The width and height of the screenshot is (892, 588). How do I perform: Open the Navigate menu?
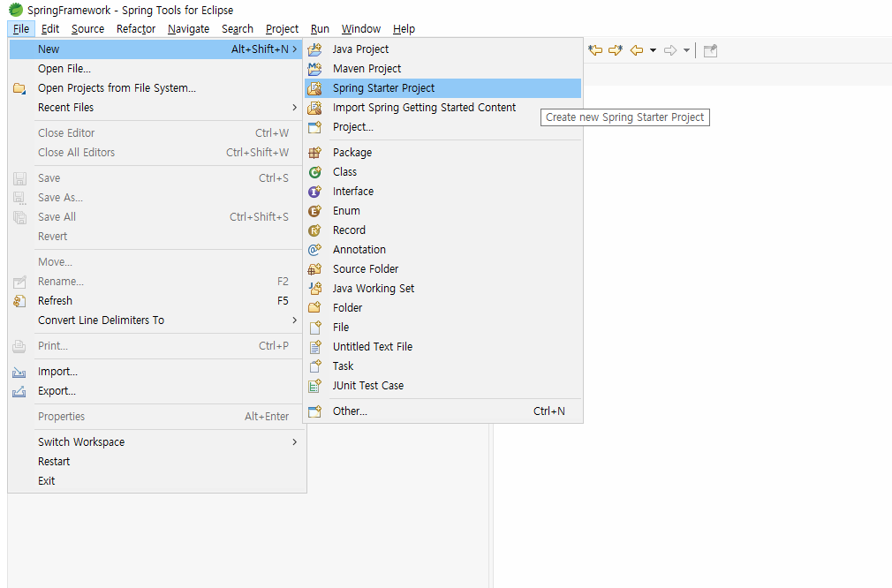[x=188, y=29]
